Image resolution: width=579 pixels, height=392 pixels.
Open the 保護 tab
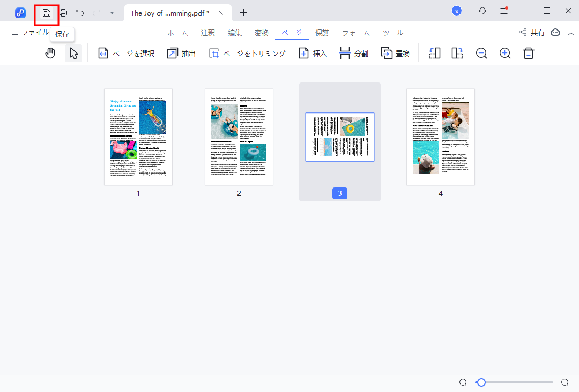pyautogui.click(x=322, y=33)
